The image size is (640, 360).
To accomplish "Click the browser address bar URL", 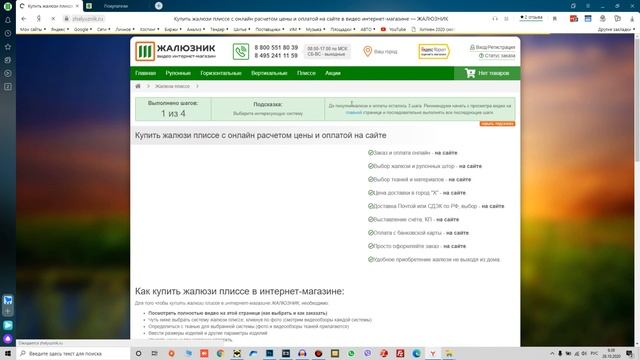I will pyautogui.click(x=88, y=19).
